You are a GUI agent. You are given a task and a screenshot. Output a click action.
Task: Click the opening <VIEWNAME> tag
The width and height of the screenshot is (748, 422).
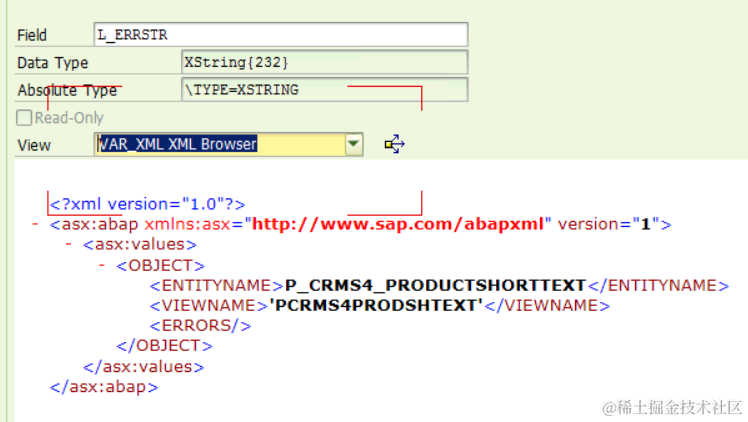(x=209, y=305)
